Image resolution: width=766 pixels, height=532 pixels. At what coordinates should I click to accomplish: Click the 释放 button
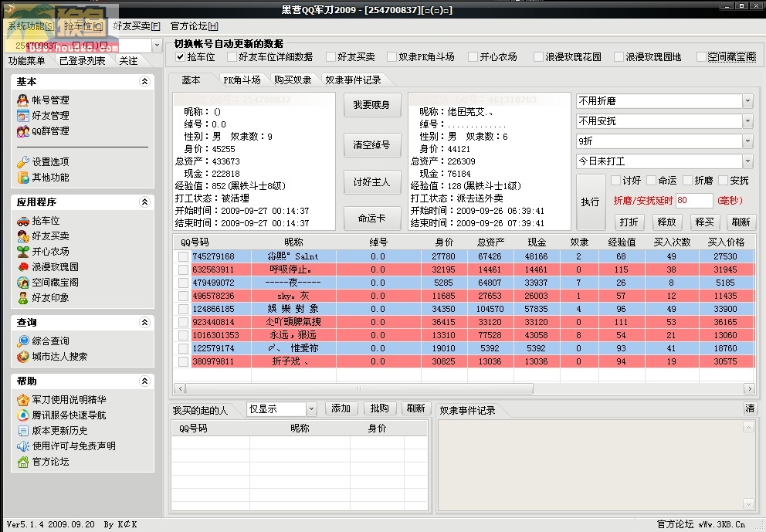click(667, 222)
